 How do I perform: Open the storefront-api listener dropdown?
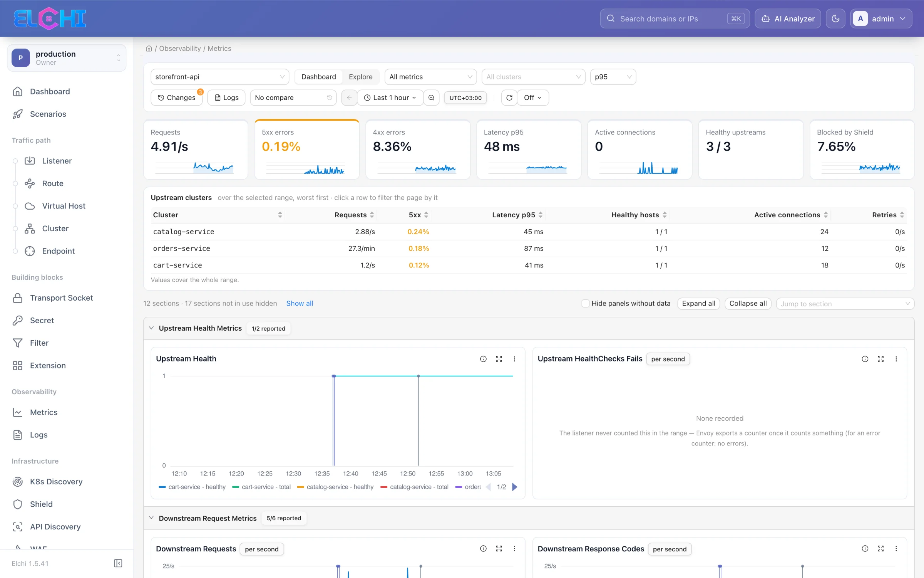click(x=220, y=77)
